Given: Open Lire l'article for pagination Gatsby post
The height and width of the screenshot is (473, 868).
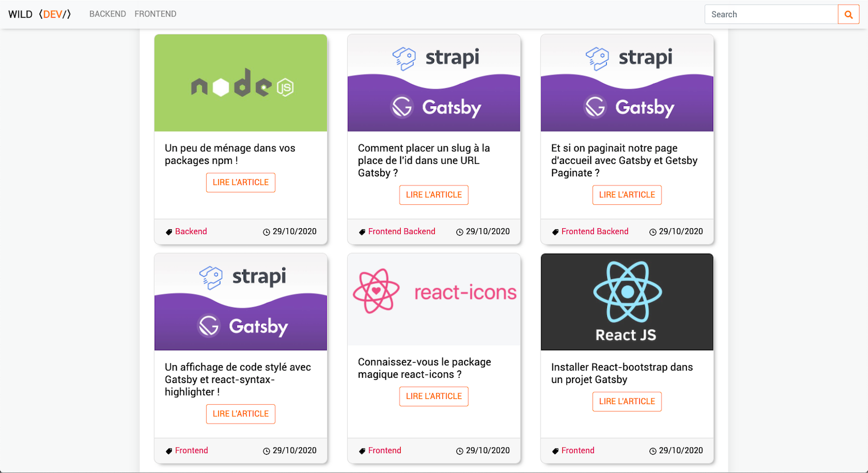Looking at the screenshot, I should pos(627,195).
